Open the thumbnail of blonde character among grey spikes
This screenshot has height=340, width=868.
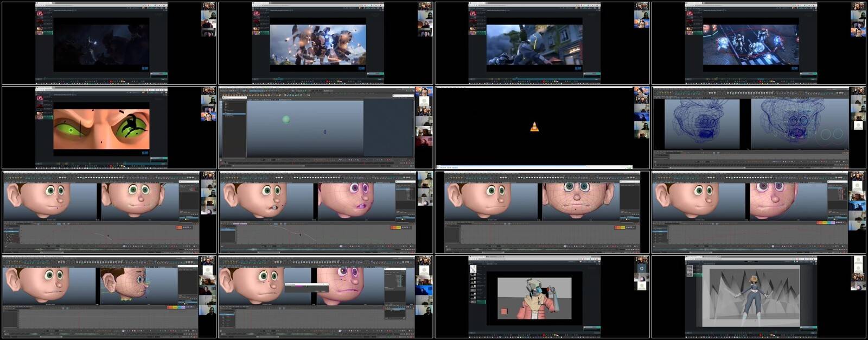[x=759, y=297]
